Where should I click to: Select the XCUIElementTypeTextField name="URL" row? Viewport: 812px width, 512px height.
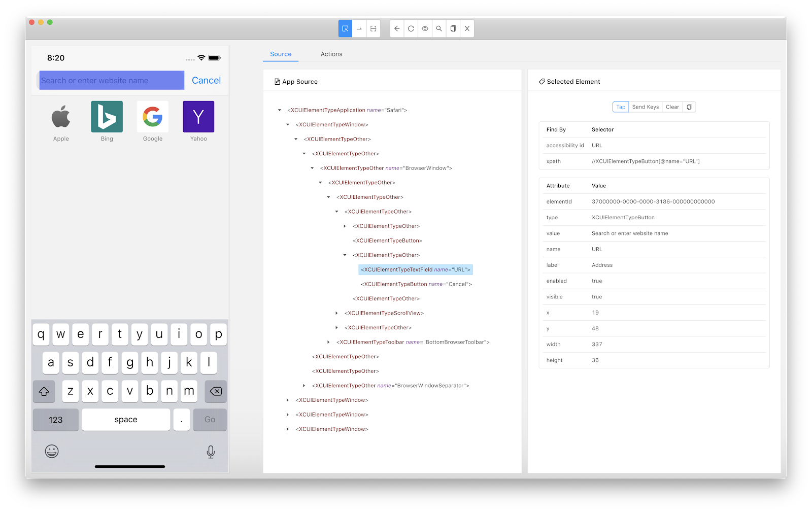click(x=416, y=269)
